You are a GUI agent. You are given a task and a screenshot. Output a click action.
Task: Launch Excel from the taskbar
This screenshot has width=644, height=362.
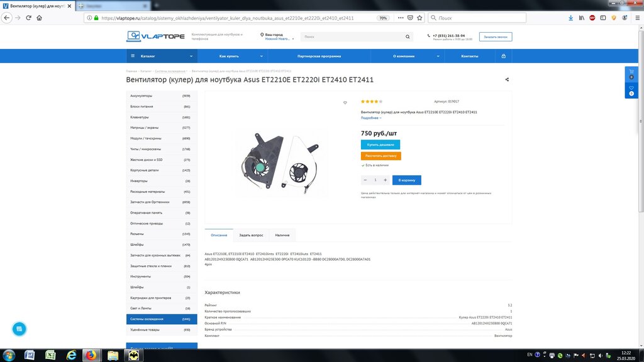click(50, 355)
